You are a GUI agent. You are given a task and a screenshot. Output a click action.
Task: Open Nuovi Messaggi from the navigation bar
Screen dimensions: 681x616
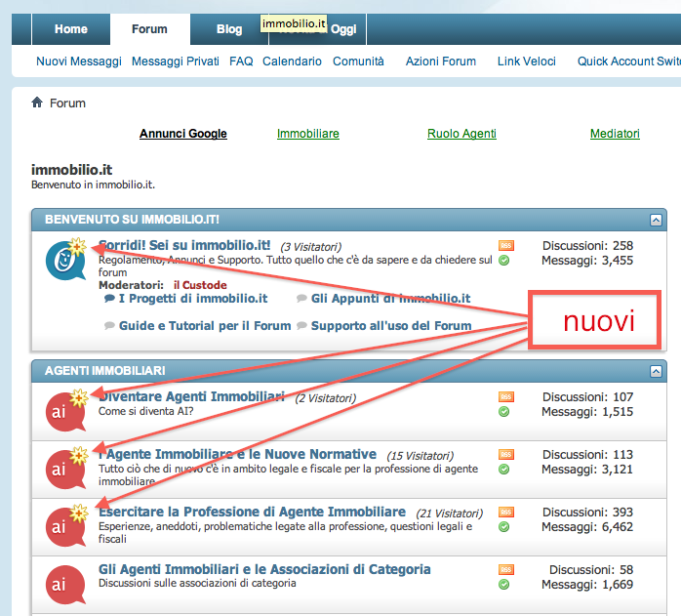tap(79, 61)
